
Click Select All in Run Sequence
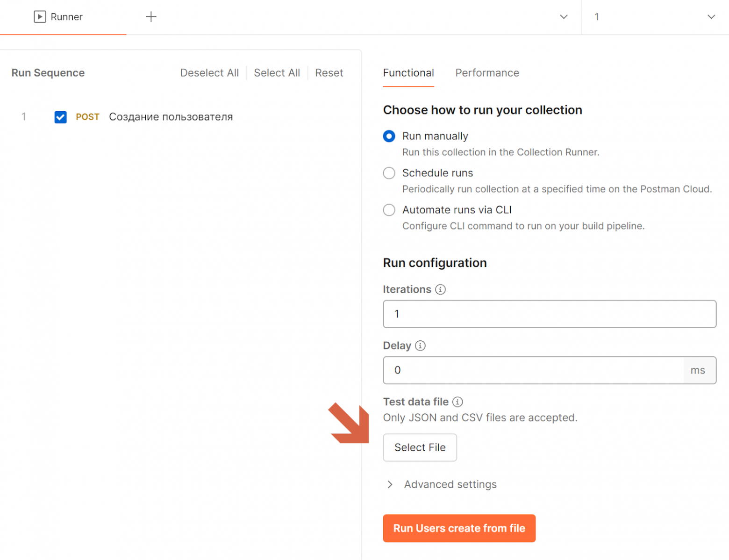[277, 73]
